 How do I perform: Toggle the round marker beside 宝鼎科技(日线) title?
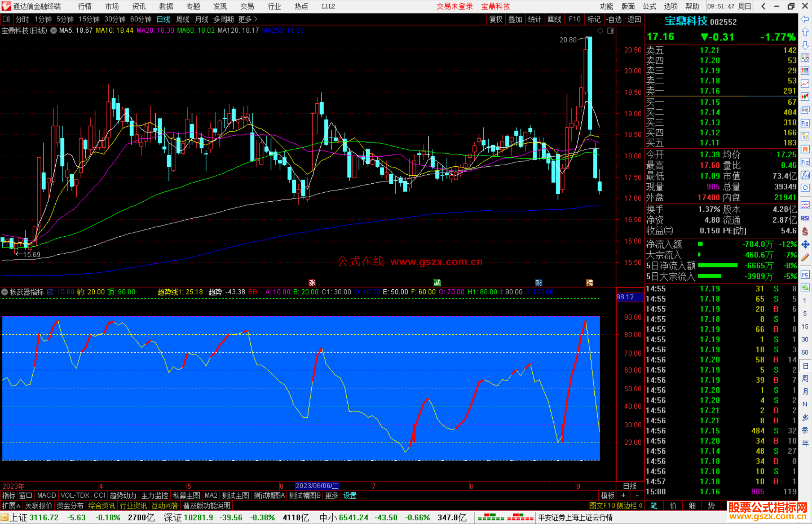click(54, 30)
